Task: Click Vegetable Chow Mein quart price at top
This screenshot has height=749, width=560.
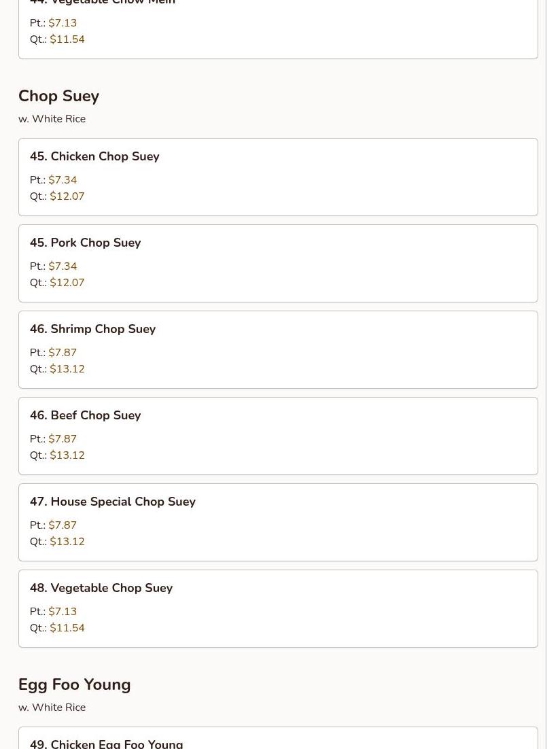Action: point(67,39)
